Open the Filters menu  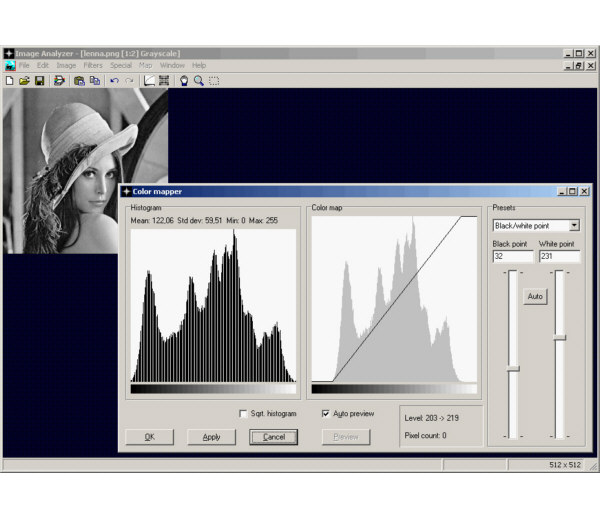pyautogui.click(x=93, y=65)
